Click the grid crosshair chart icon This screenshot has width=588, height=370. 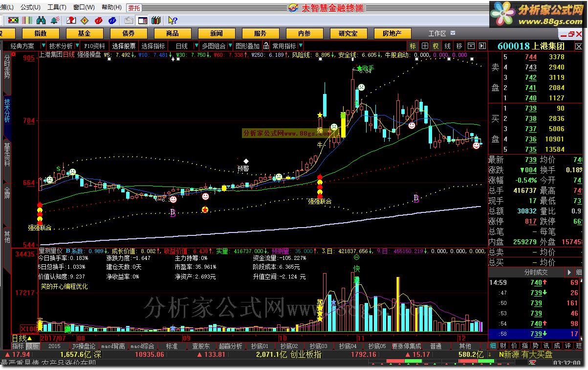(425, 46)
